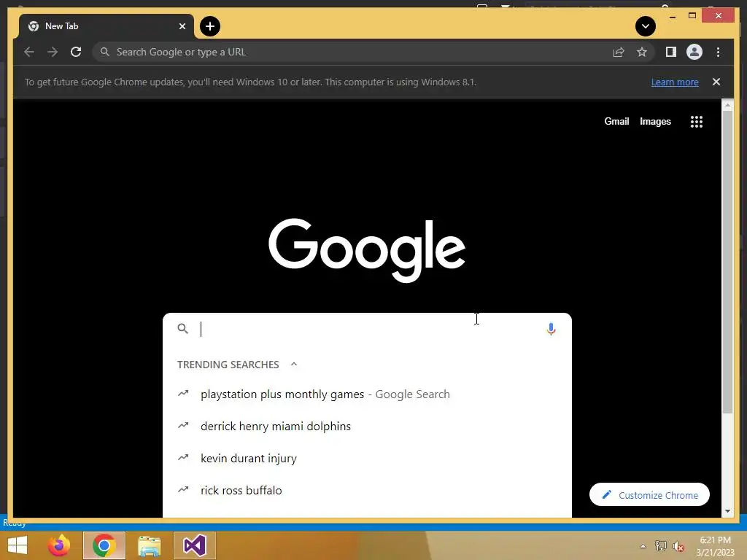Select kevin durant injury suggestion
The height and width of the screenshot is (560, 747).
[367, 458]
